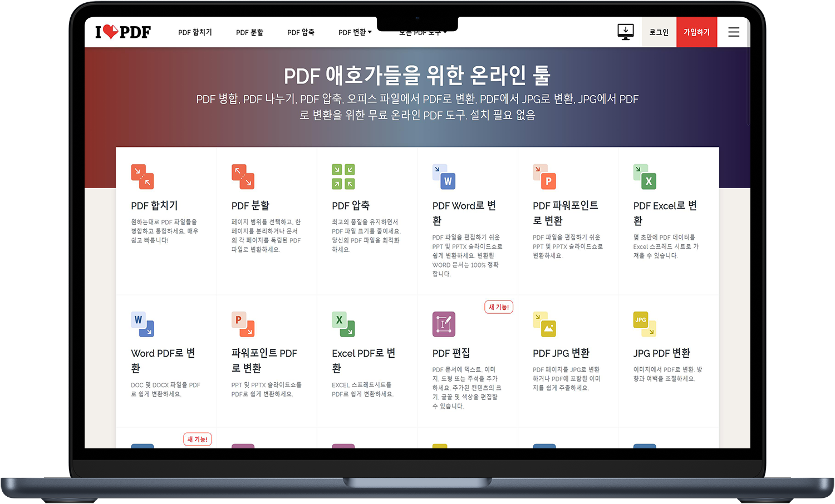The width and height of the screenshot is (835, 504).
Task: Open the PDF JPG 변환 title
Action: (x=561, y=353)
